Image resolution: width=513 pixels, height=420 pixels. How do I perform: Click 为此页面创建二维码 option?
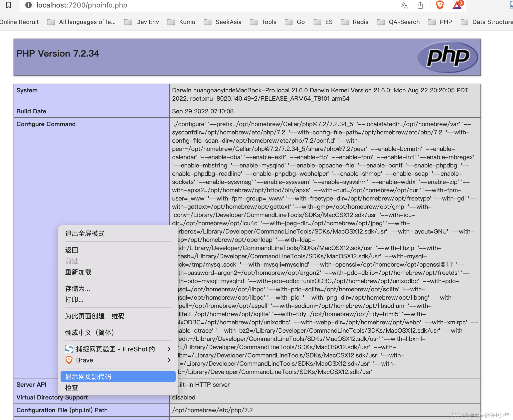click(x=95, y=316)
